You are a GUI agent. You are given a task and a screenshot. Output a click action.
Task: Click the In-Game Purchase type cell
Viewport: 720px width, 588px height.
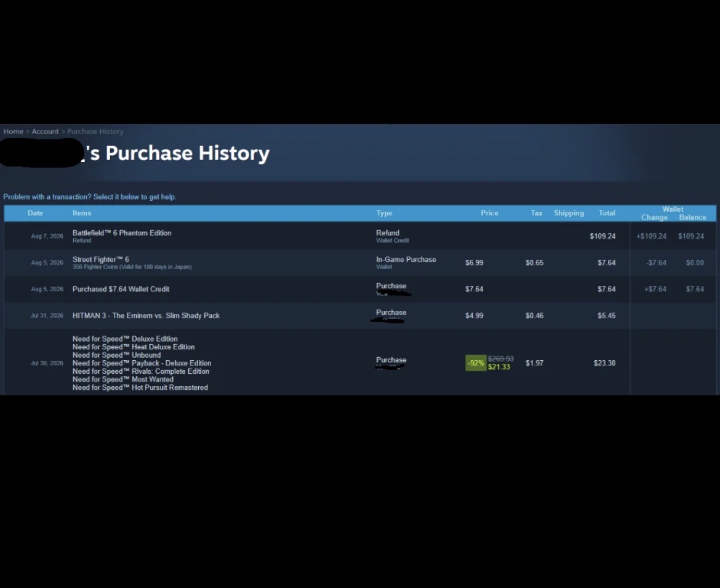point(406,263)
